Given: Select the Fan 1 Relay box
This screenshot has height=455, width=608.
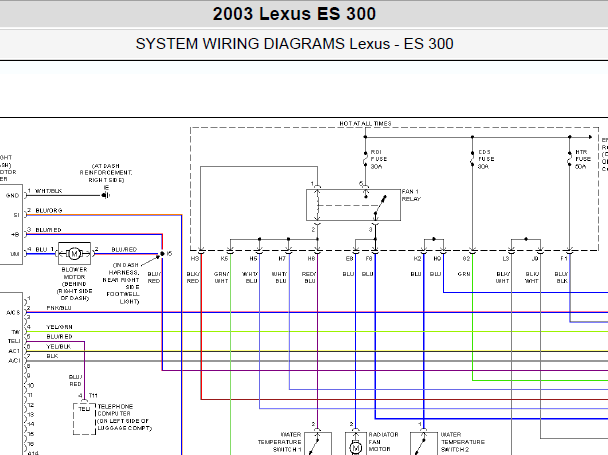Looking at the screenshot, I should coord(353,205).
